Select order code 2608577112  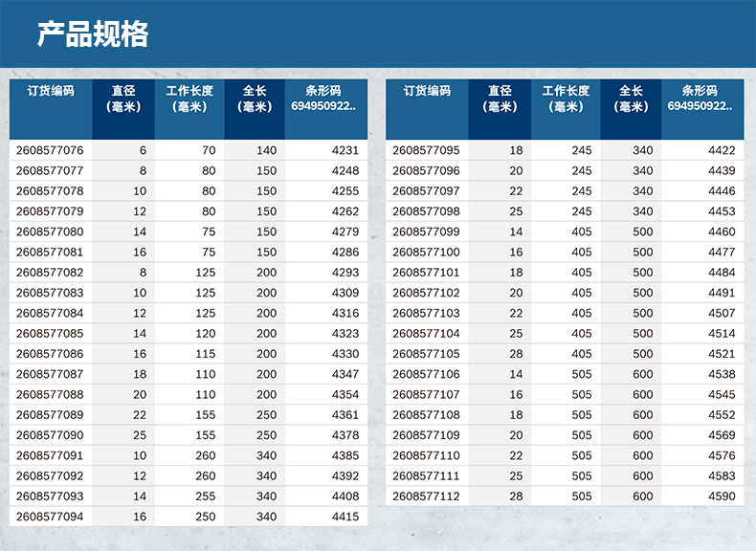pos(426,496)
